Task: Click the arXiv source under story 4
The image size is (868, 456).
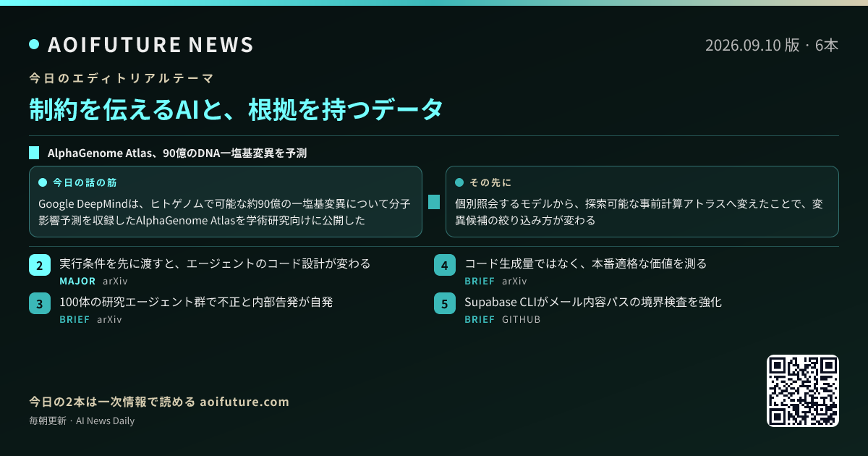Action: (x=514, y=281)
